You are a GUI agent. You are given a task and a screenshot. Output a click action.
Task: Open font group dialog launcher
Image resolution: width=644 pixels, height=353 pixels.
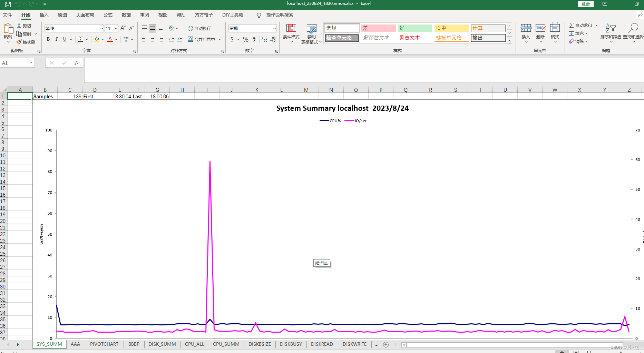[135, 51]
